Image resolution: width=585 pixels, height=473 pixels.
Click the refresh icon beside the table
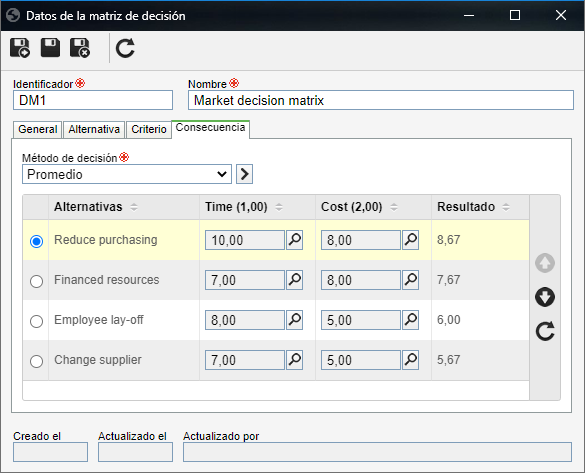point(545,331)
